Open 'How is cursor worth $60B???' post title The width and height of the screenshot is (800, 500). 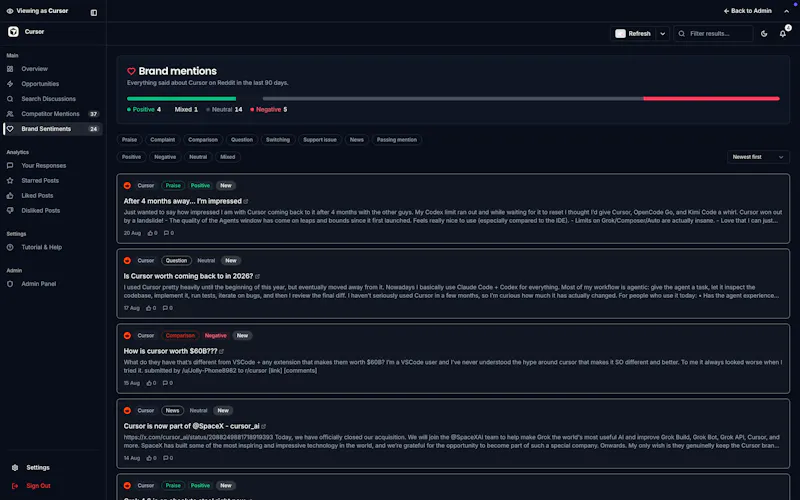coord(170,352)
